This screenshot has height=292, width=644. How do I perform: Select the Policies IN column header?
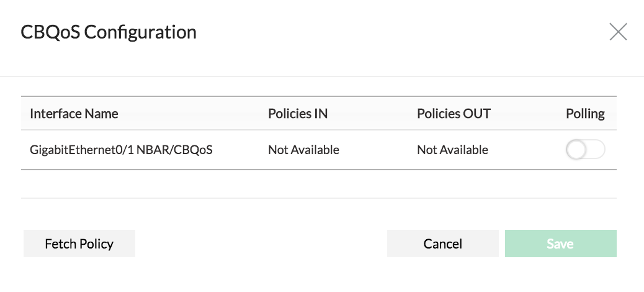point(298,114)
